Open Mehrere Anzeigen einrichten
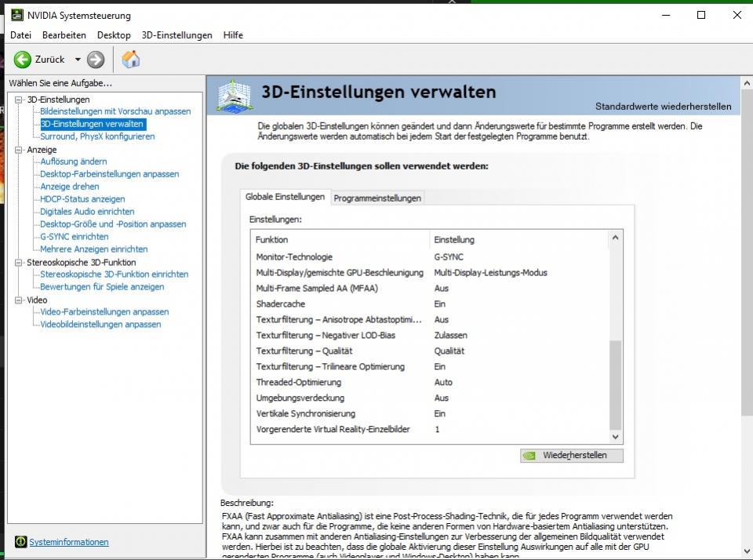753x560 pixels. click(x=93, y=249)
